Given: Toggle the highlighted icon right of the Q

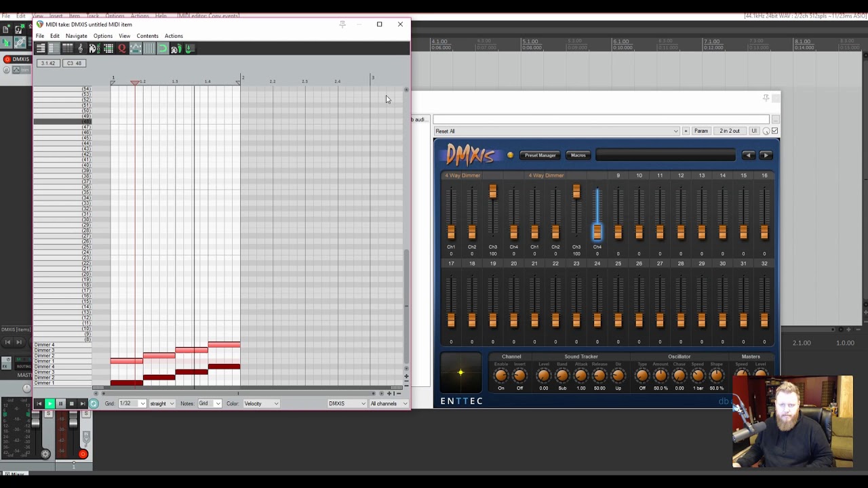Looking at the screenshot, I should coord(136,48).
